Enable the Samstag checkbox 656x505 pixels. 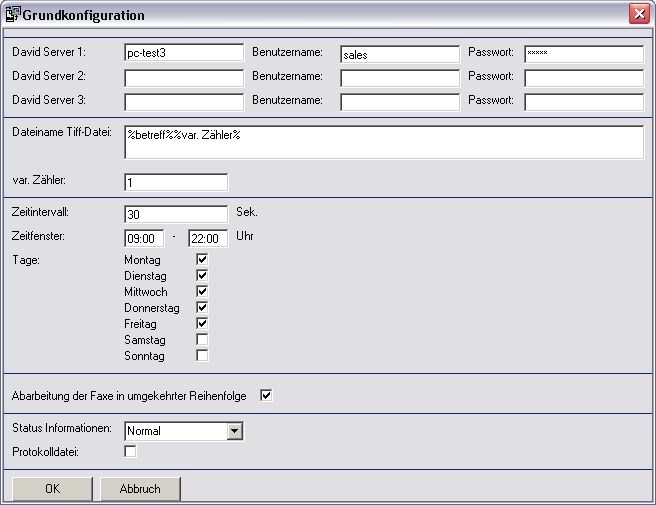pyautogui.click(x=202, y=339)
